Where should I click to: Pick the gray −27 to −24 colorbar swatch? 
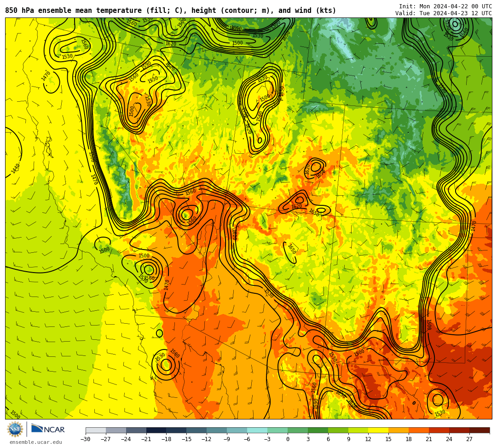tap(116, 430)
